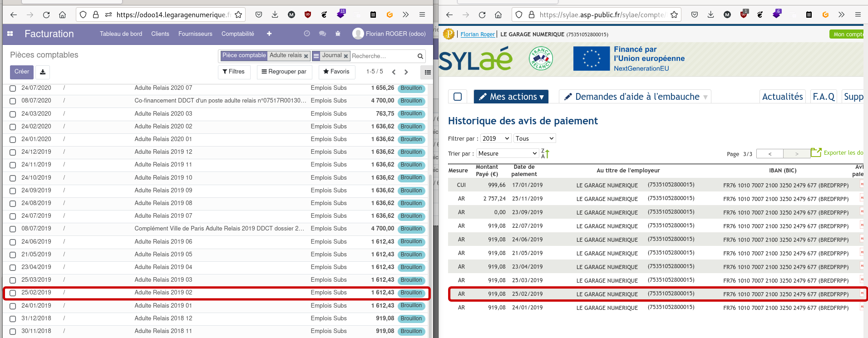
Task: Tick checkbox for Adulte Relais 2018 12
Action: pos(13,318)
